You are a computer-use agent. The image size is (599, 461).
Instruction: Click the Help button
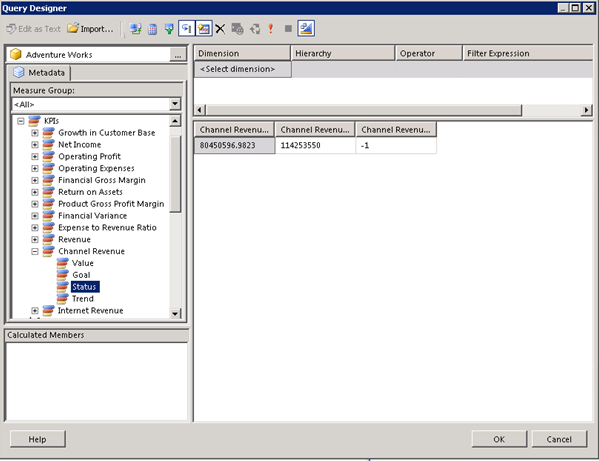point(38,439)
